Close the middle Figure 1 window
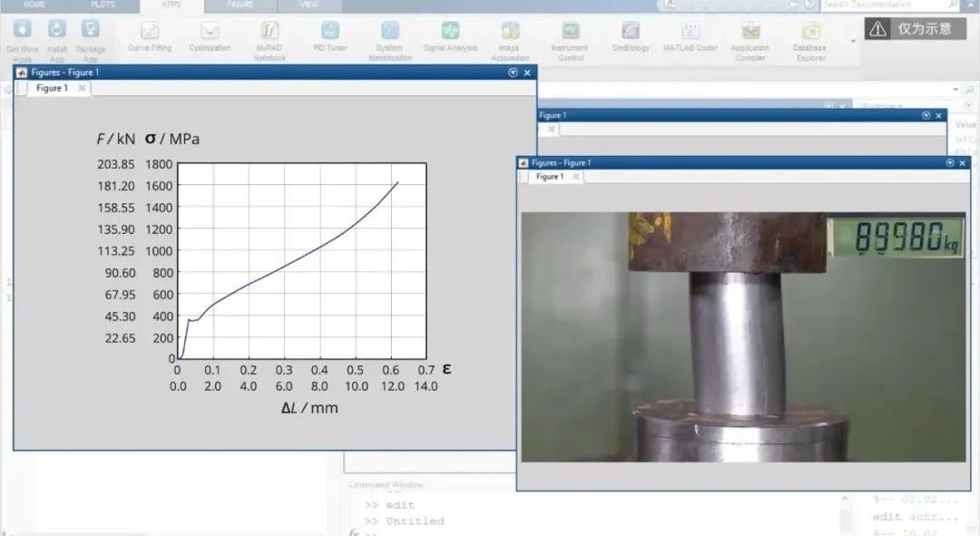 tap(939, 115)
